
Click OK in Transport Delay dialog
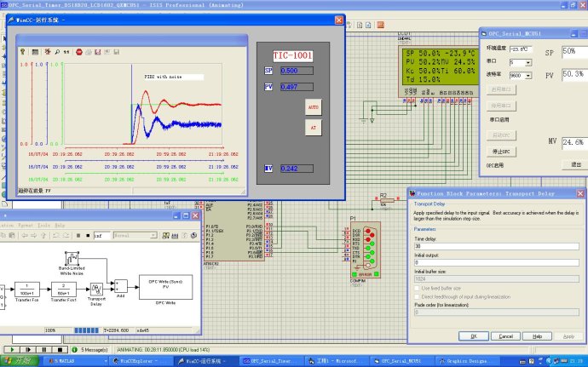tap(473, 336)
